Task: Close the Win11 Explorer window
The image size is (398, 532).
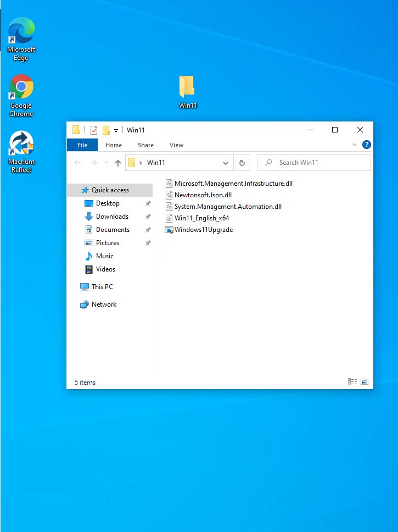Action: (x=360, y=130)
